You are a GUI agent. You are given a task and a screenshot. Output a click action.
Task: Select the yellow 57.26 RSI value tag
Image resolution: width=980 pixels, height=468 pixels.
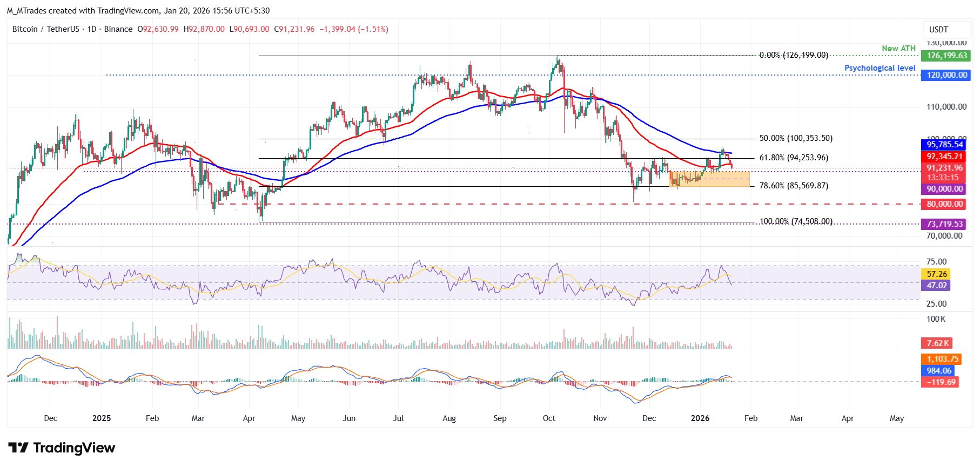937,274
